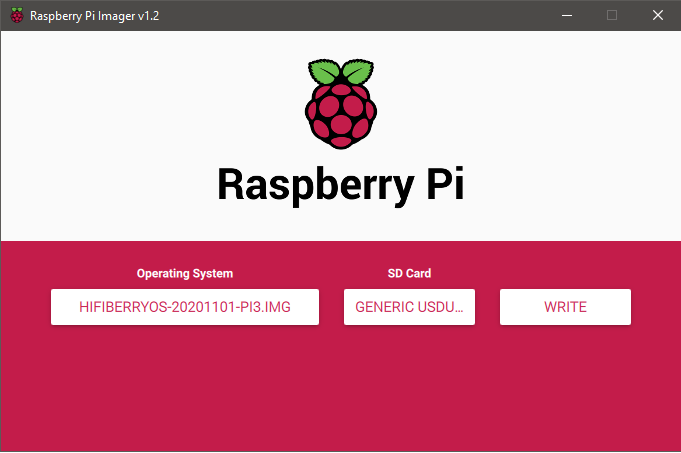
Task: Start flashing with the WRITE button
Action: tap(565, 307)
